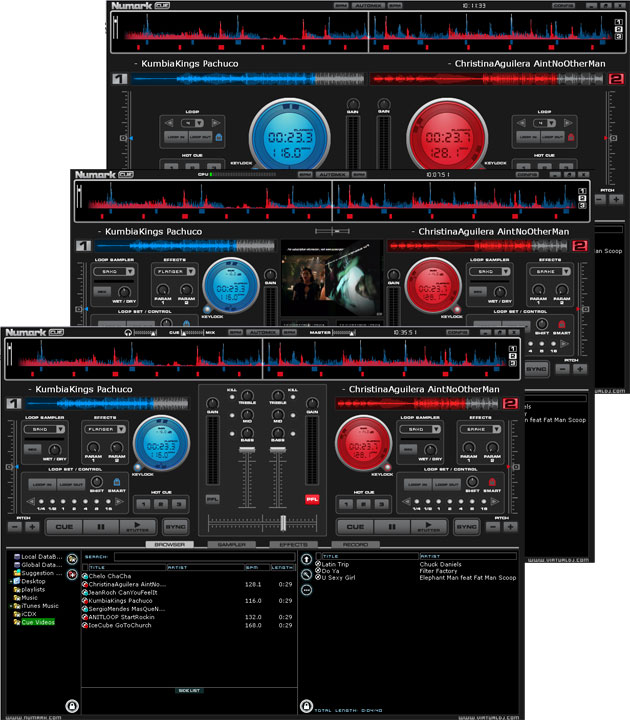Click the red jog wheel of deck 2, front window

pos(364,443)
